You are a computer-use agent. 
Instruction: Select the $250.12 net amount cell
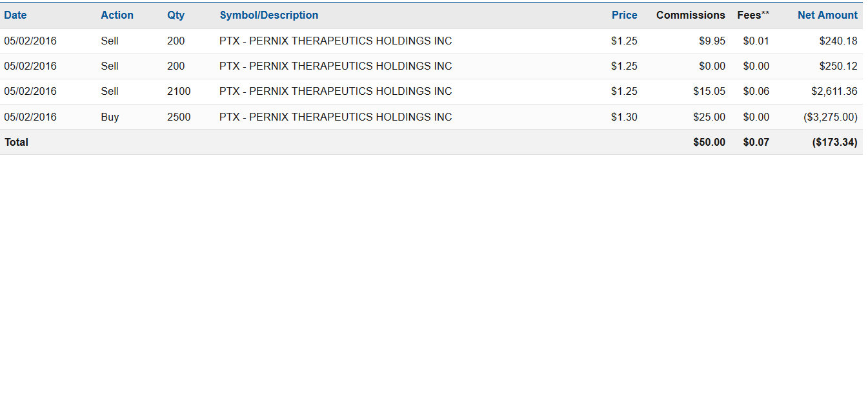pyautogui.click(x=838, y=66)
